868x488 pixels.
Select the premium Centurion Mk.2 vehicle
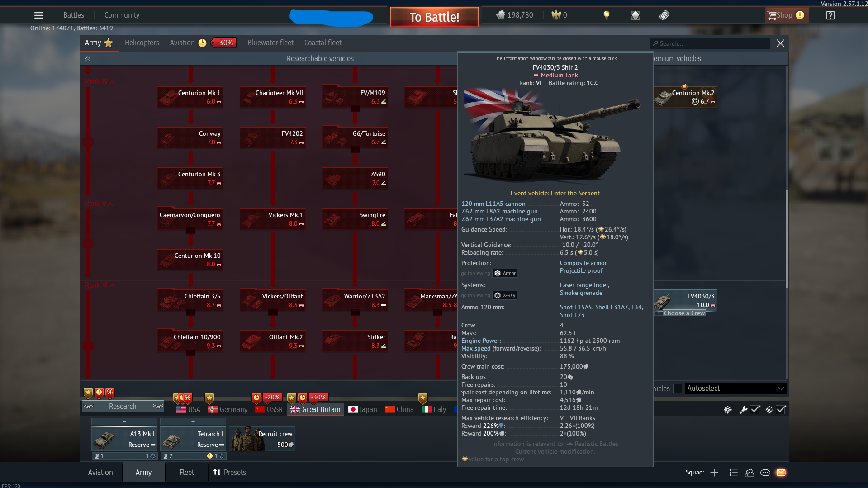685,97
